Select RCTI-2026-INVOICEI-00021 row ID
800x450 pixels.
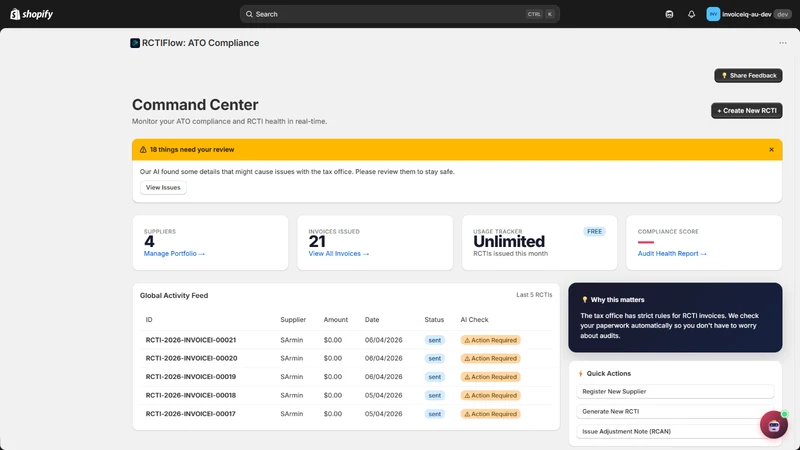click(191, 340)
